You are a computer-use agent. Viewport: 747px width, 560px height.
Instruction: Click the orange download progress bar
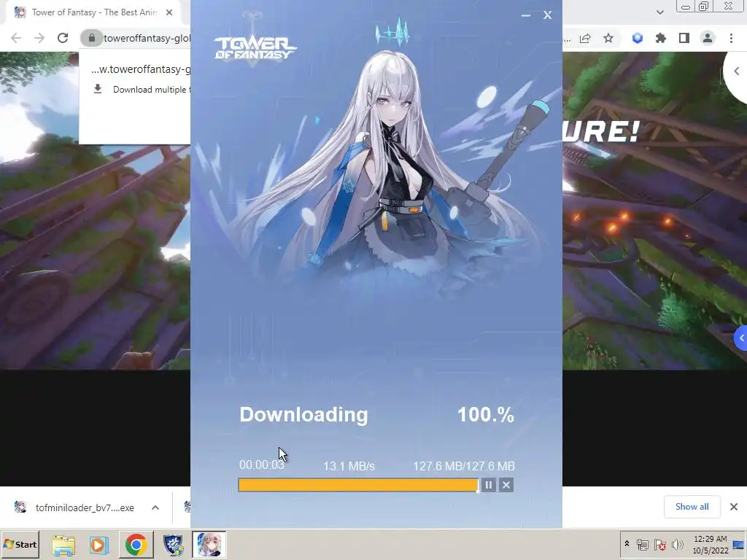pyautogui.click(x=357, y=485)
